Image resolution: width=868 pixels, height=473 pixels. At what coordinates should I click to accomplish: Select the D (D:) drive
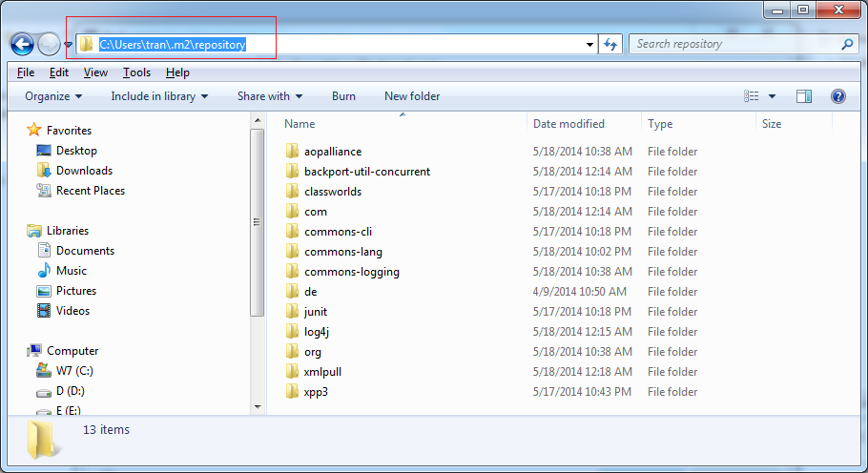pos(71,391)
